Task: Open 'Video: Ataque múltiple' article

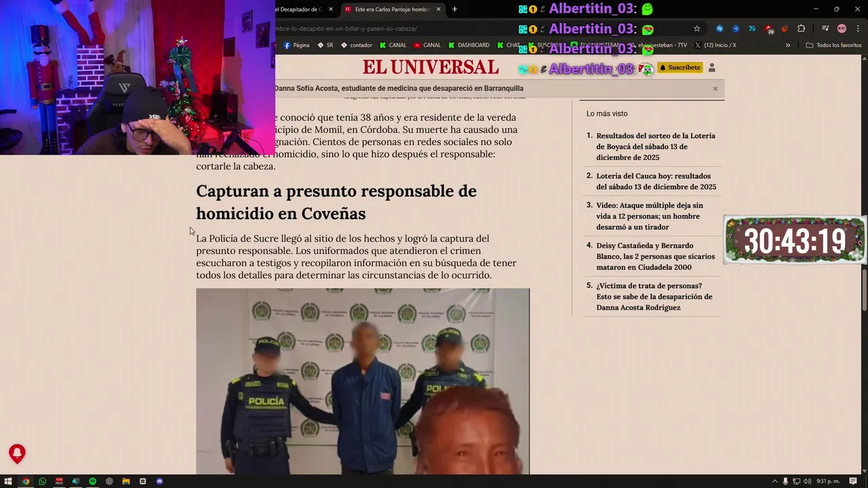Action: click(650, 216)
